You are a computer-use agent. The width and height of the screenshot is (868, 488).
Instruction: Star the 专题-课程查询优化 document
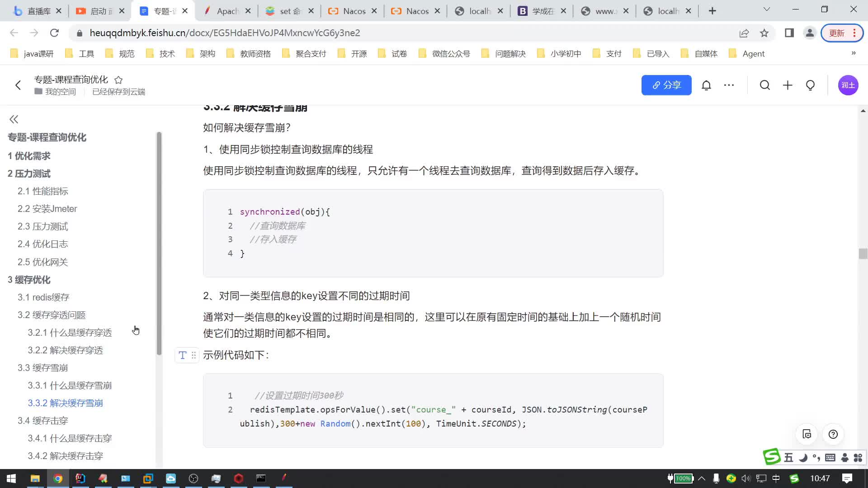pyautogui.click(x=118, y=80)
